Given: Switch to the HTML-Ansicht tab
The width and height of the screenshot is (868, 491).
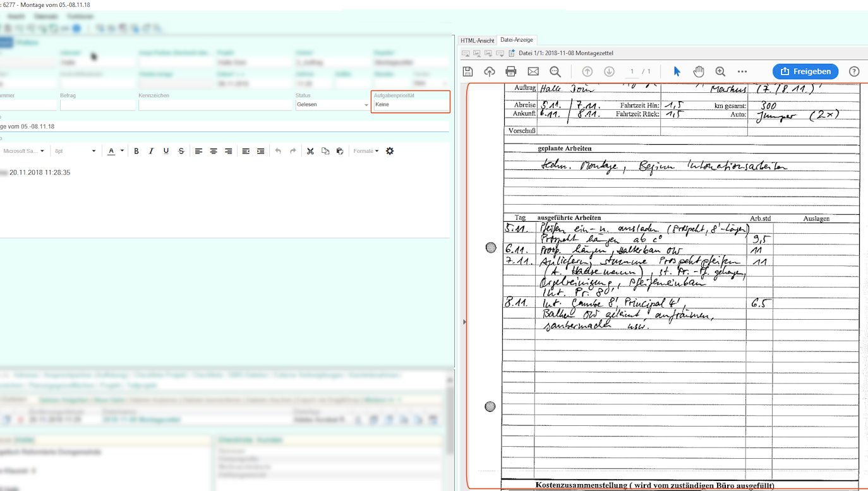Looking at the screenshot, I should tap(477, 40).
